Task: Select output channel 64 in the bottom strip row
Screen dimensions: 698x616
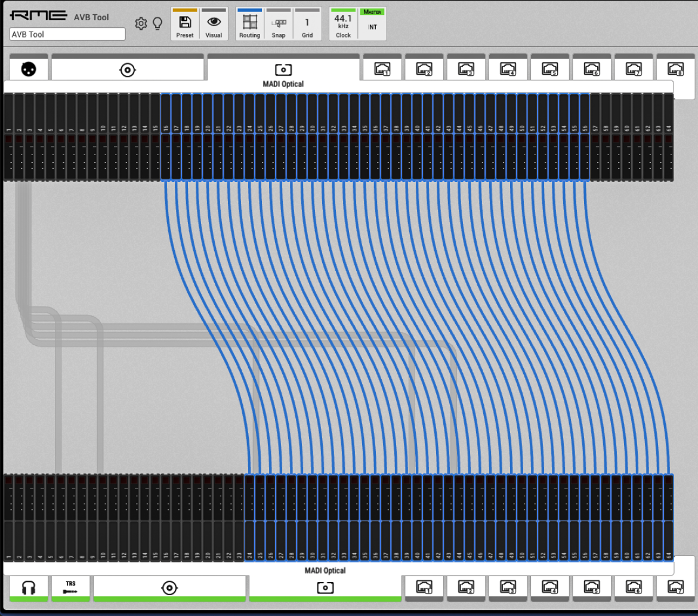Action: 669,518
